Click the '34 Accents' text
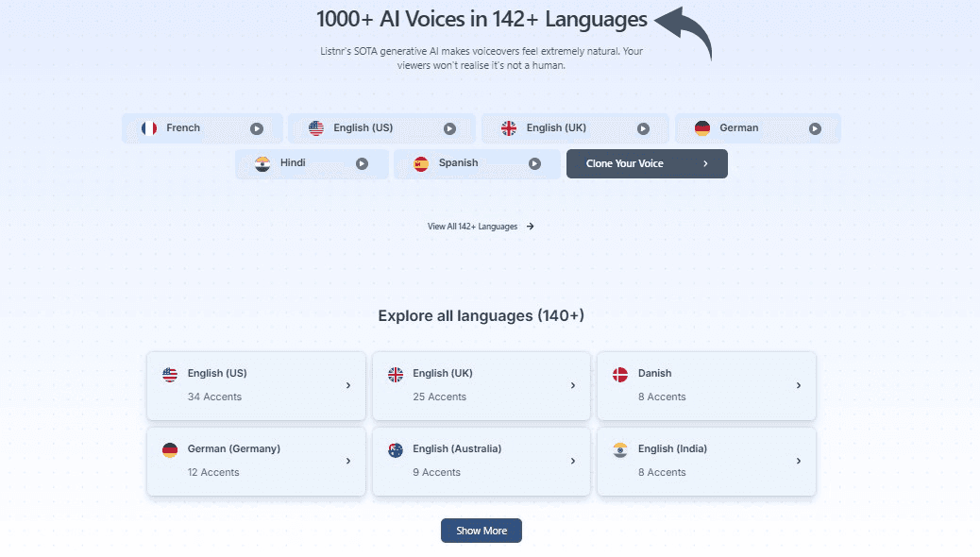The width and height of the screenshot is (980, 557). point(214,397)
